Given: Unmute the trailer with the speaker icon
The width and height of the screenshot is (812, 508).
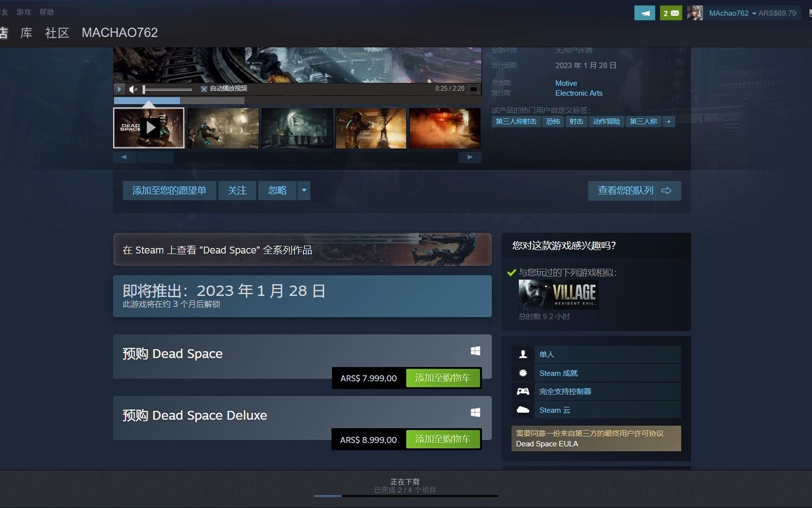Looking at the screenshot, I should point(133,89).
